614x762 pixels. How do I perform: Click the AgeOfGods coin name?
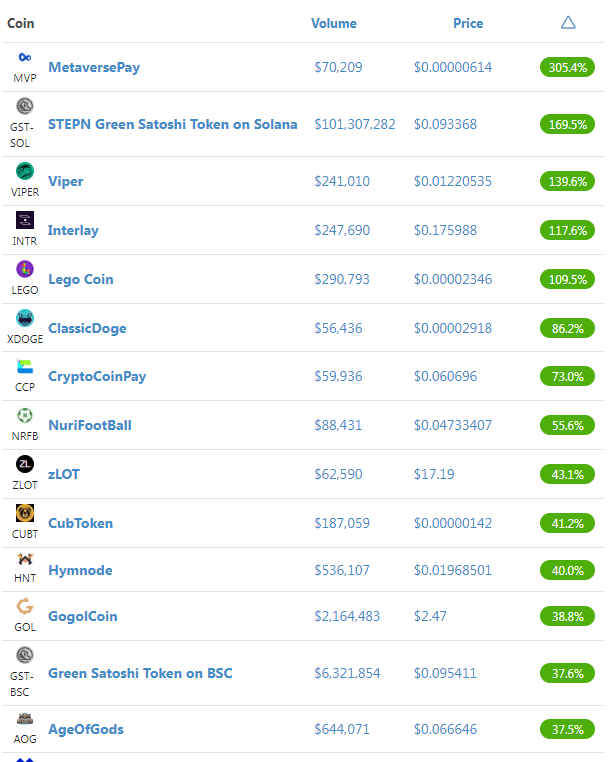click(x=86, y=729)
